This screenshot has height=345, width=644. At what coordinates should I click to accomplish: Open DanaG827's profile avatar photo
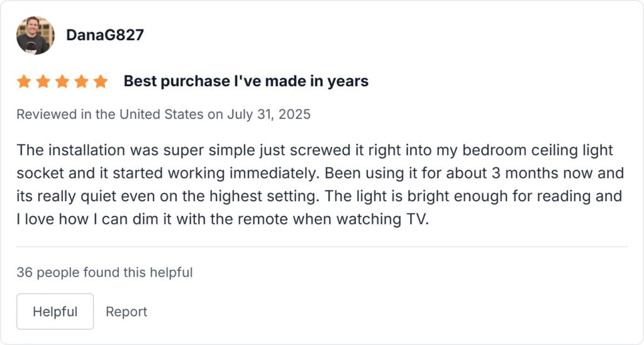[35, 35]
